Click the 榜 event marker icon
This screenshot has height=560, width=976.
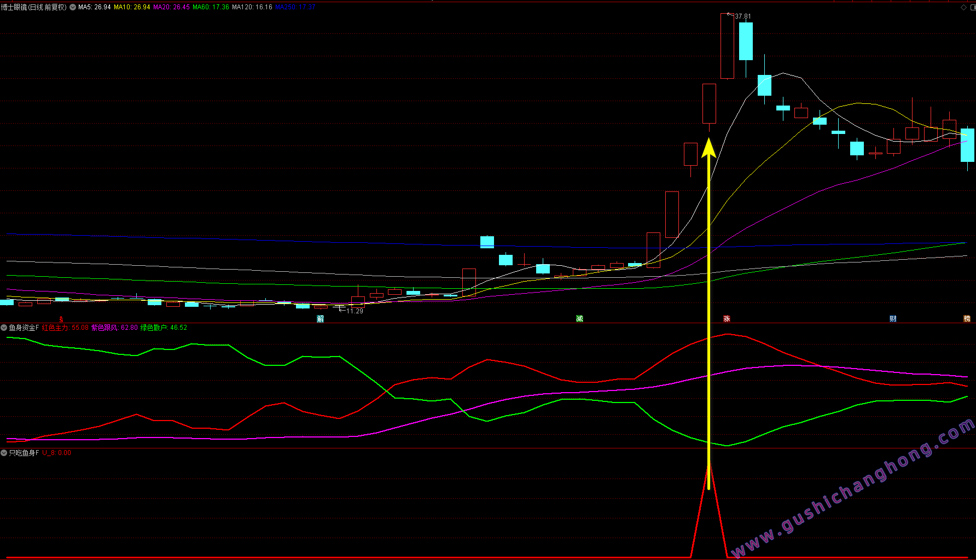point(967,319)
